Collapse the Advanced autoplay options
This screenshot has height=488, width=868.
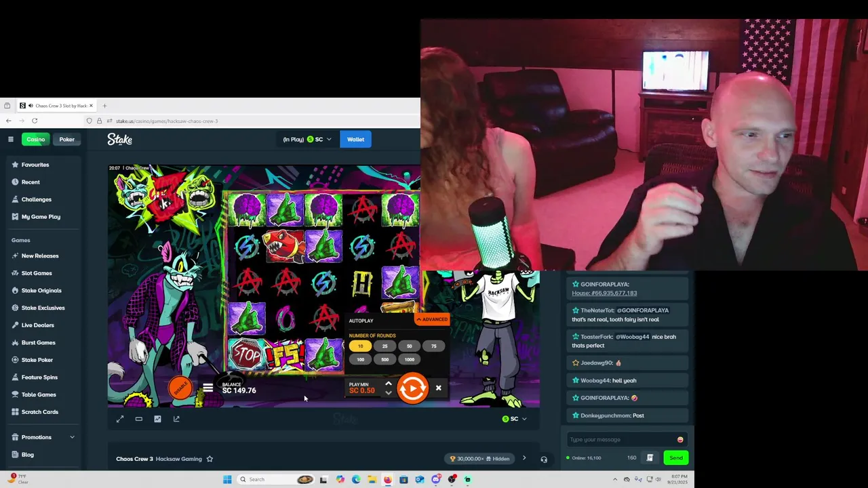(432, 320)
